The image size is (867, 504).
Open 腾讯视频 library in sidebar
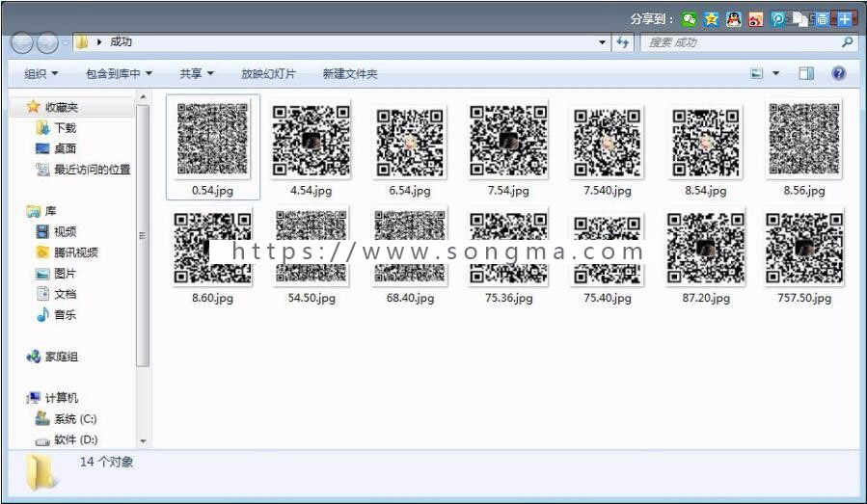tap(67, 252)
